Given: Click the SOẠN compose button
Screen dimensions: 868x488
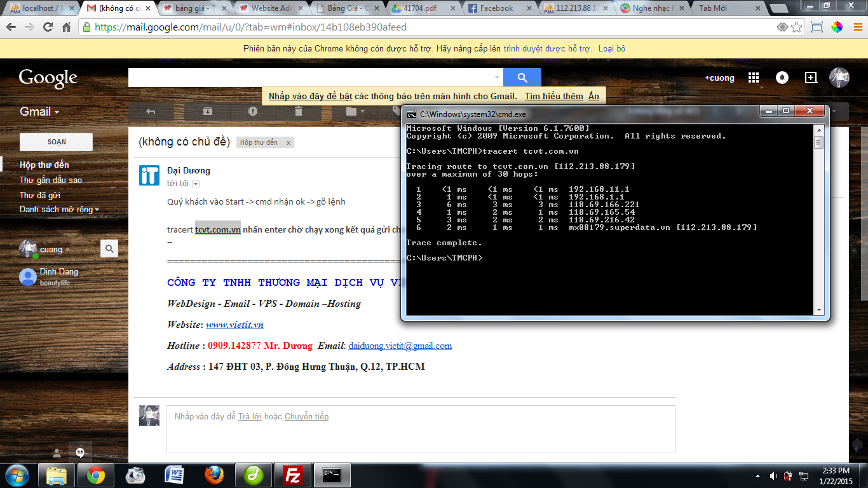Looking at the screenshot, I should pos(57,142).
